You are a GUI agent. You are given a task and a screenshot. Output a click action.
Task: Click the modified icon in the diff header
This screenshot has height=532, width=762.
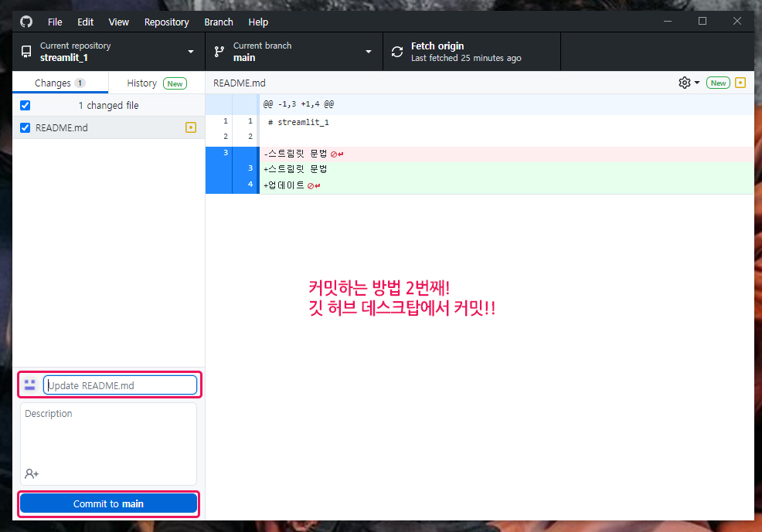[x=740, y=83]
